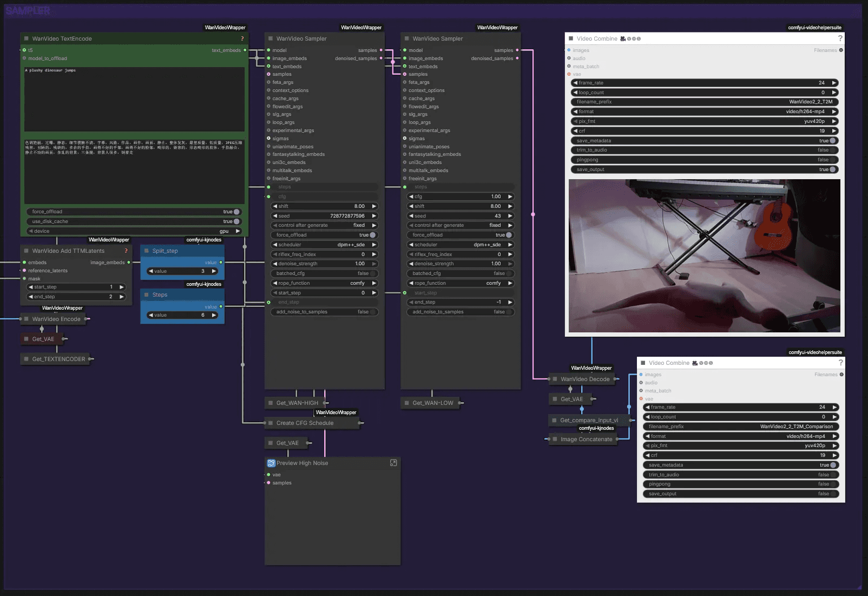Click the collapse square on Image Concatenate node
The height and width of the screenshot is (596, 868).
[555, 440]
